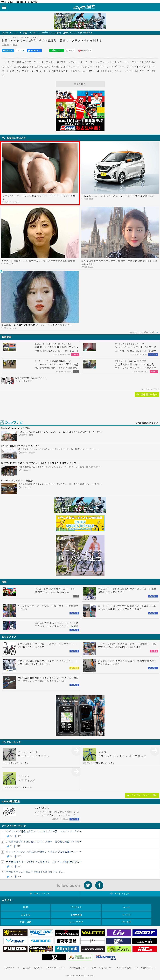Click arrow on キャノンデール impression card

76,751
